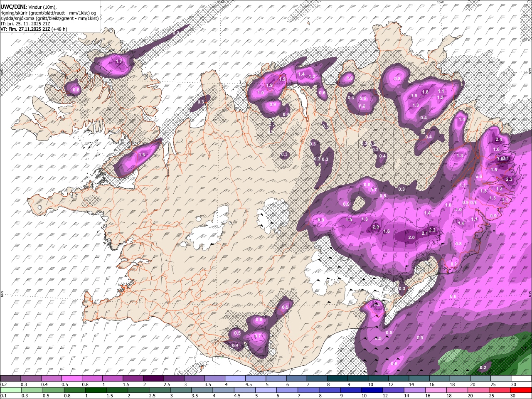Pick the pale green 0.1–0.3 rain scale swatch

(10, 390)
